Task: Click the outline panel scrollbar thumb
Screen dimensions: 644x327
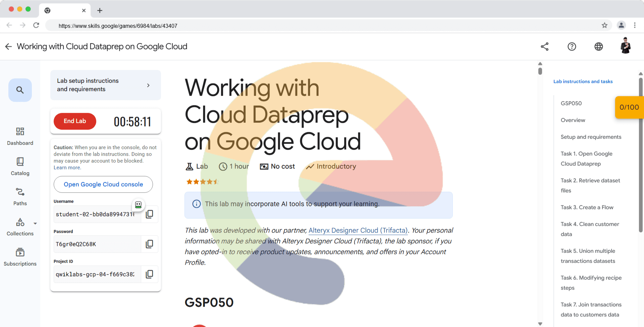Action: click(x=641, y=154)
